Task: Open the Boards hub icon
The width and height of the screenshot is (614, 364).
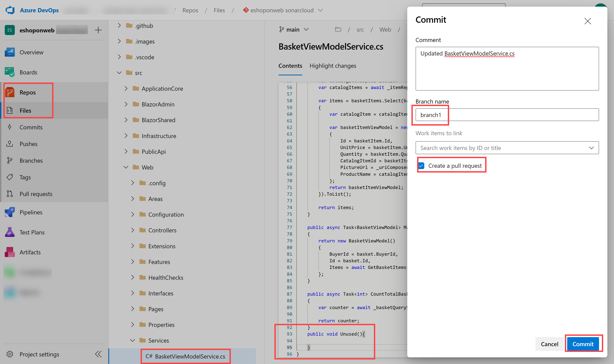Action: [10, 72]
